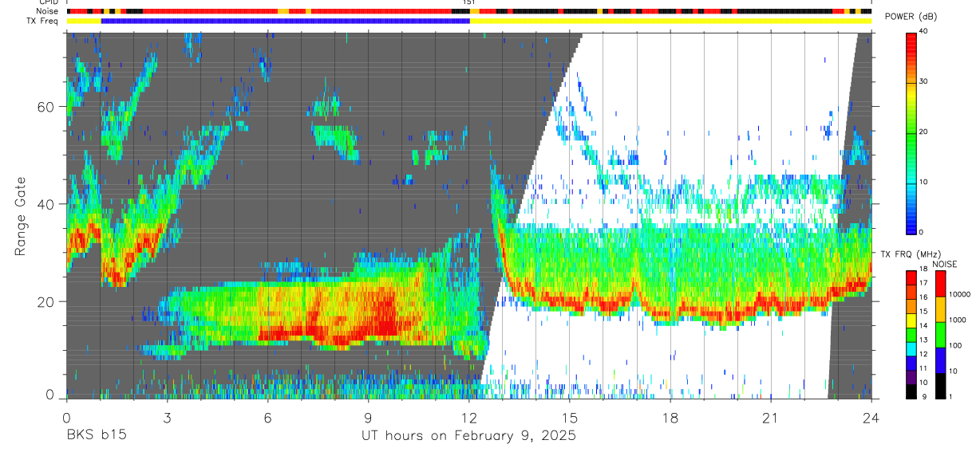The image size is (980, 452).
Task: Click the 15 hour tick on the time axis
Action: 569,418
